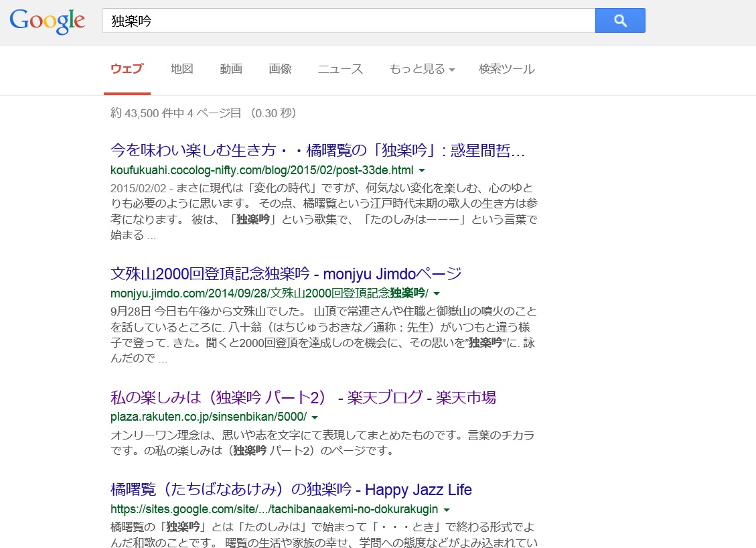Select the ウェブ results tab
Image resolution: width=756 pixels, height=548 pixels.
[x=127, y=68]
